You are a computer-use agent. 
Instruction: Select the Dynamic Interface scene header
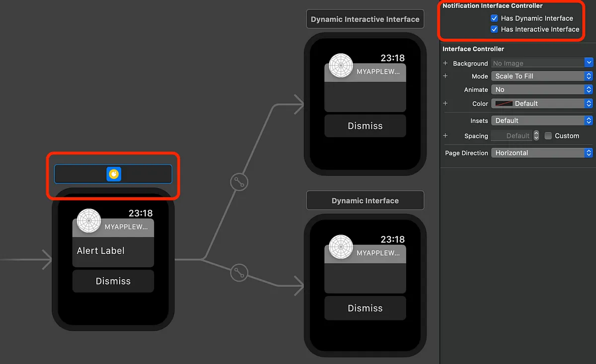pos(365,200)
